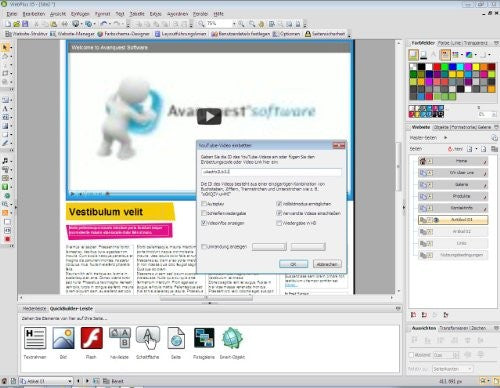This screenshot has height=388, width=500.
Task: Click the Bild QuickBuilder icon
Action: [63, 338]
